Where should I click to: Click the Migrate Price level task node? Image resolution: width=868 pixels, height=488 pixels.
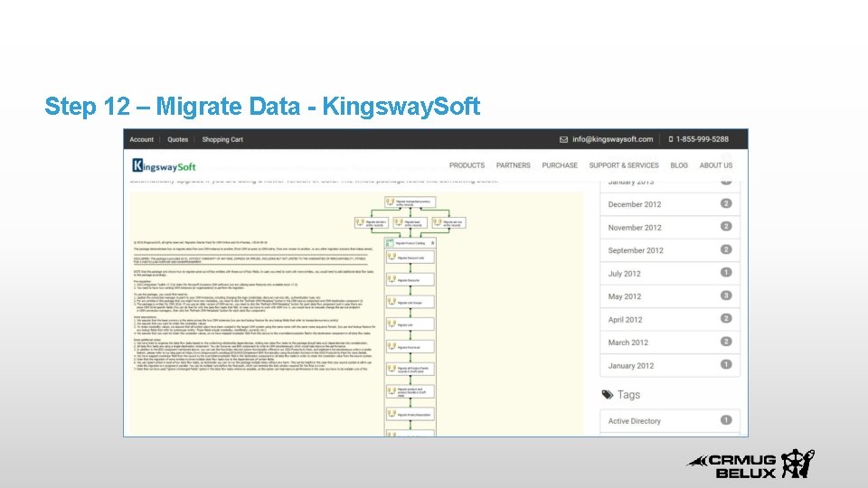click(x=410, y=347)
